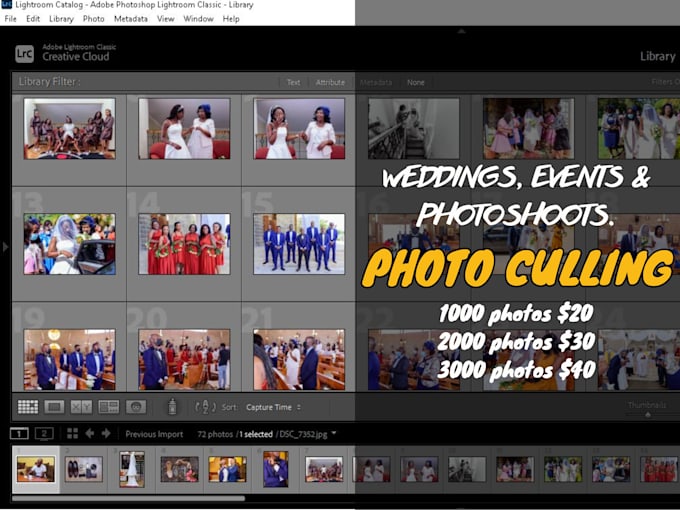680x510 pixels.
Task: Select grid photo of bridesmaids in robes group
Action: click(x=69, y=128)
